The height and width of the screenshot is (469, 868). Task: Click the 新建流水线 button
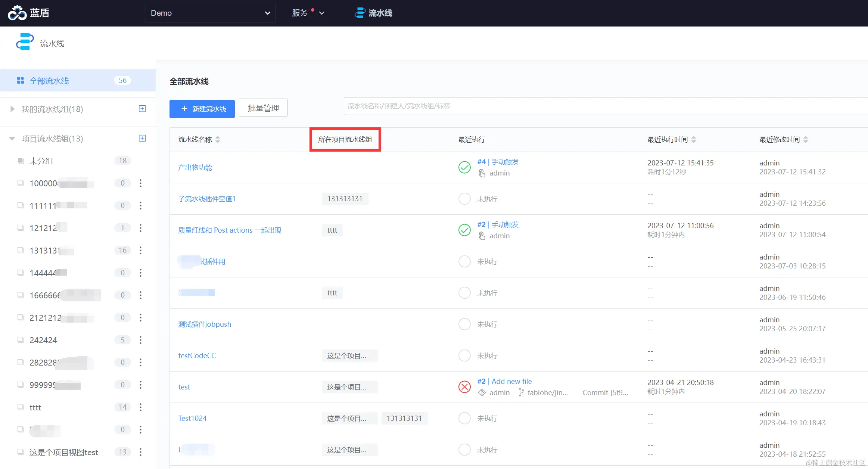pos(202,109)
